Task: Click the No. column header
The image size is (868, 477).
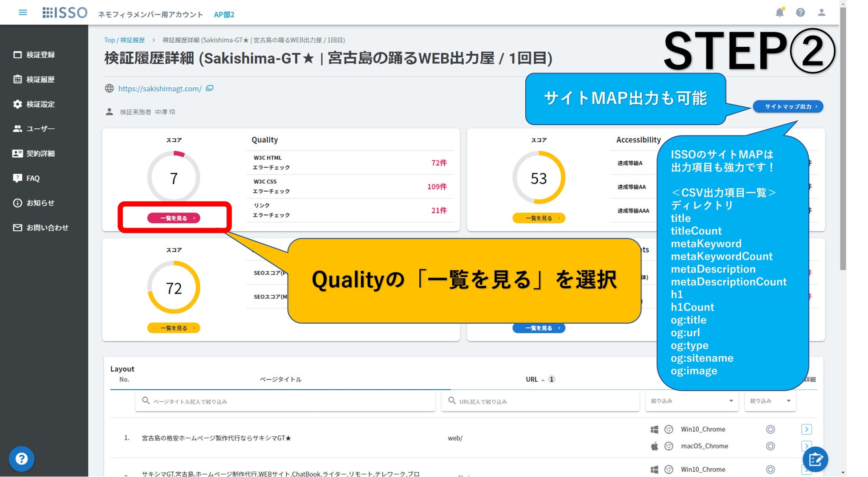Action: [x=124, y=379]
